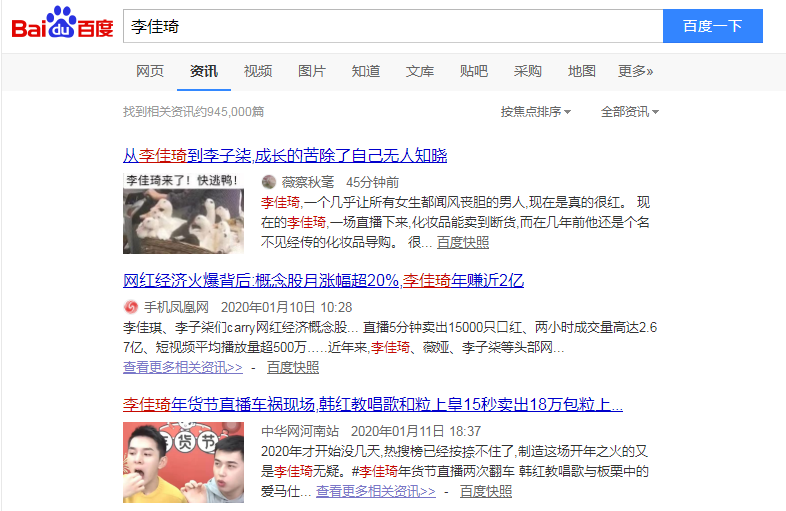Screen dimensions: 786x511
Task: Open the 更多» menu item
Action: (x=635, y=71)
